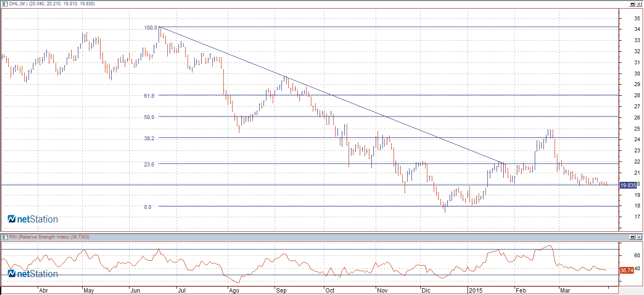Maximize the OHL price chart panel
The image size is (644, 295).
coord(632,3)
